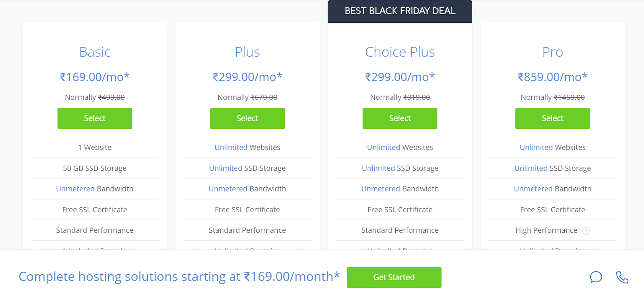Click the Best Black Friday Deal banner
644x300 pixels.
click(400, 11)
